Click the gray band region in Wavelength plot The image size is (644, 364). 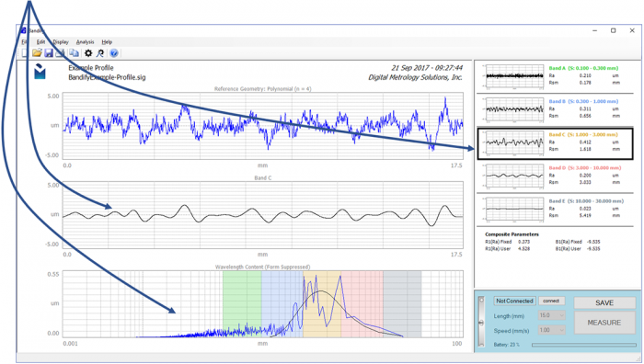pos(402,303)
